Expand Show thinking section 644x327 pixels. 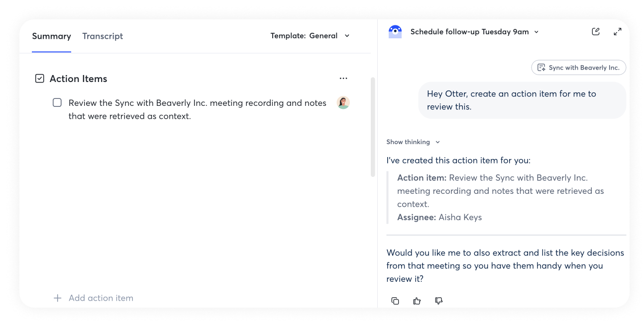[x=413, y=142]
